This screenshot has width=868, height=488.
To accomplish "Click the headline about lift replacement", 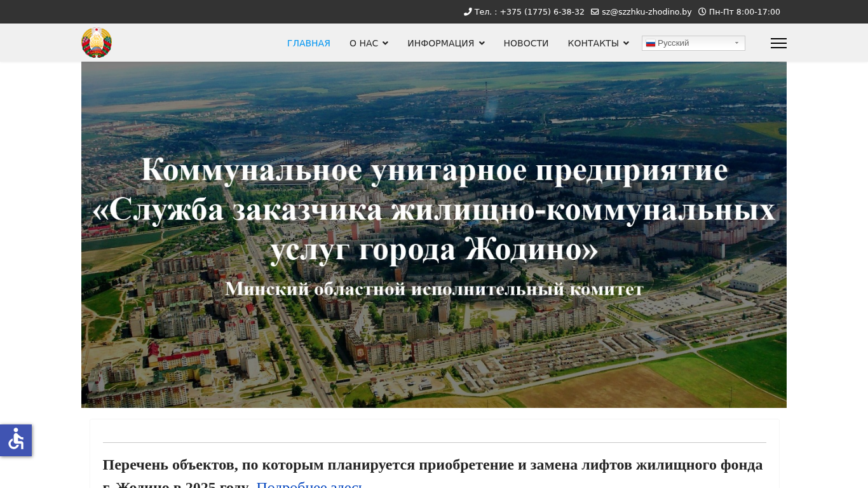I will click(432, 465).
